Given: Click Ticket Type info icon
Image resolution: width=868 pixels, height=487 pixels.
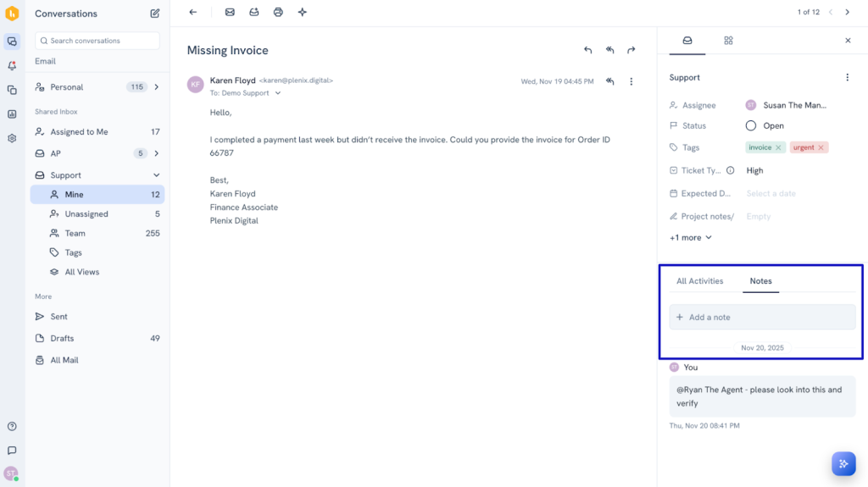Looking at the screenshot, I should [x=730, y=170].
